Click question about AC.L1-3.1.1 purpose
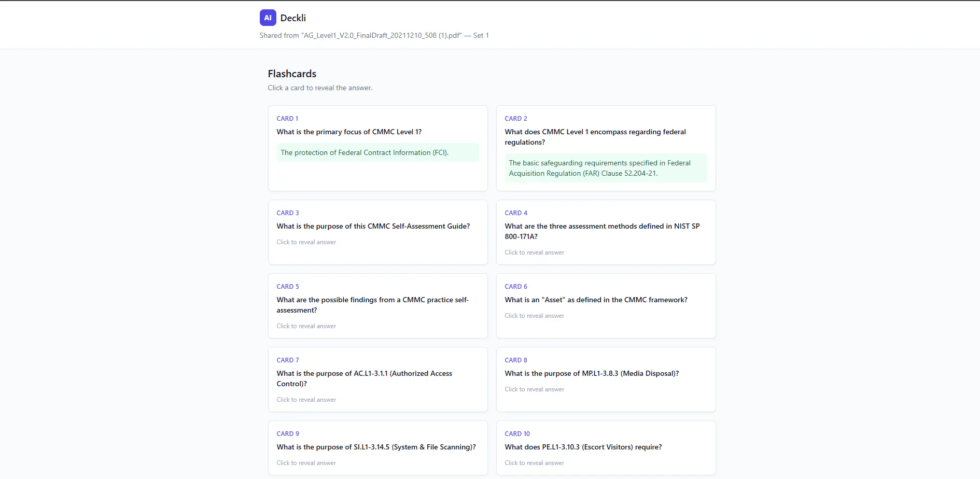Screen dimensions: 980x479 [x=365, y=379]
